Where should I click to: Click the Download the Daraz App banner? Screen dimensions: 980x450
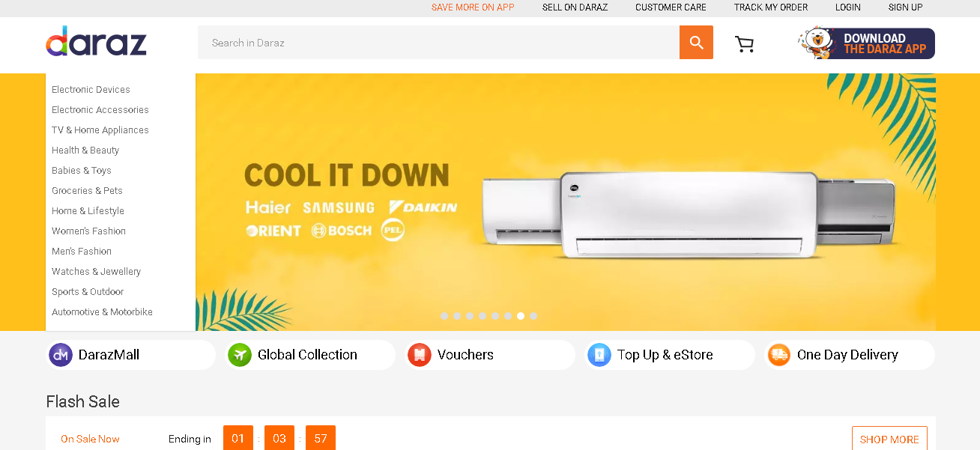pyautogui.click(x=866, y=43)
